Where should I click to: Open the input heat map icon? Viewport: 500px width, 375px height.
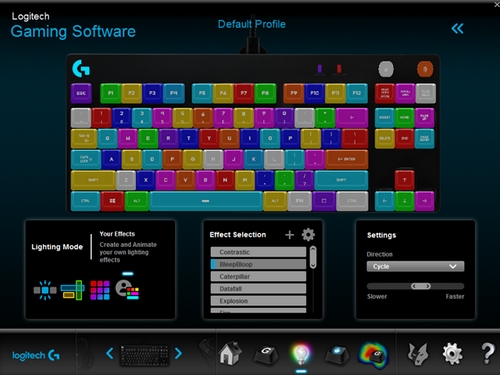tap(374, 355)
